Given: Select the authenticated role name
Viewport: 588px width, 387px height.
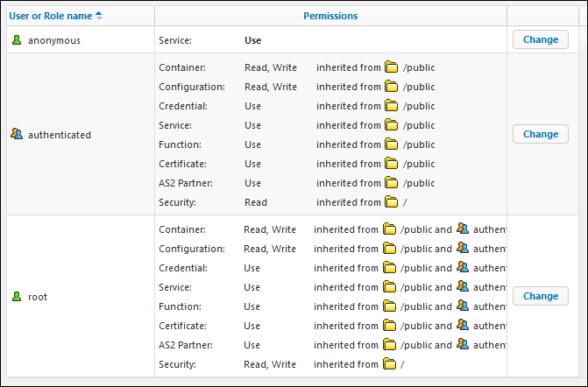Looking at the screenshot, I should (60, 135).
